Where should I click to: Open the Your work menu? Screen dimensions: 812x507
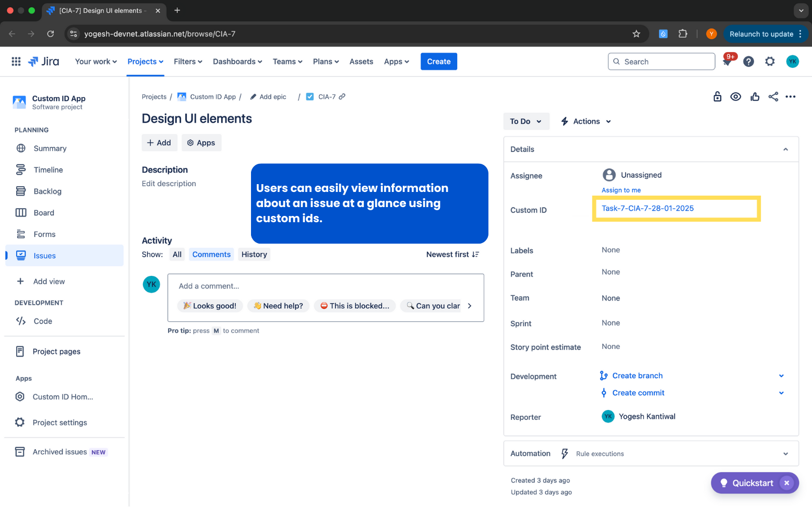click(96, 62)
